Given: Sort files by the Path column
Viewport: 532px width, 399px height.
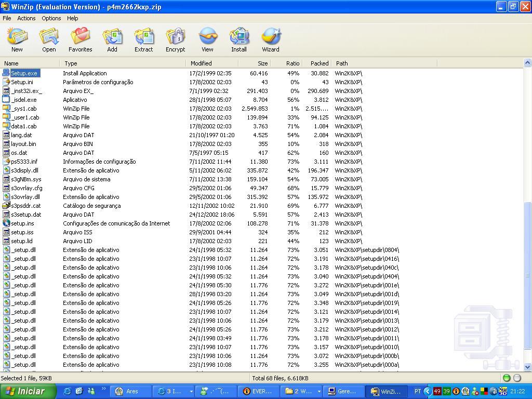Looking at the screenshot, I should pos(384,63).
